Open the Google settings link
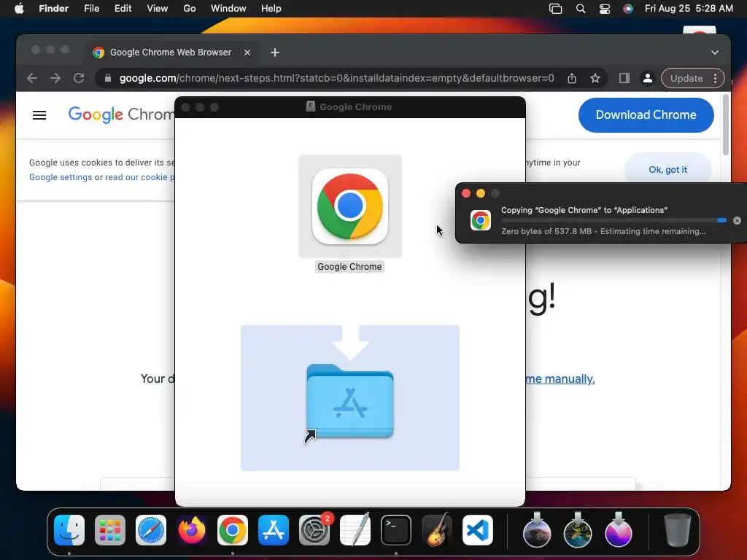 (x=61, y=177)
